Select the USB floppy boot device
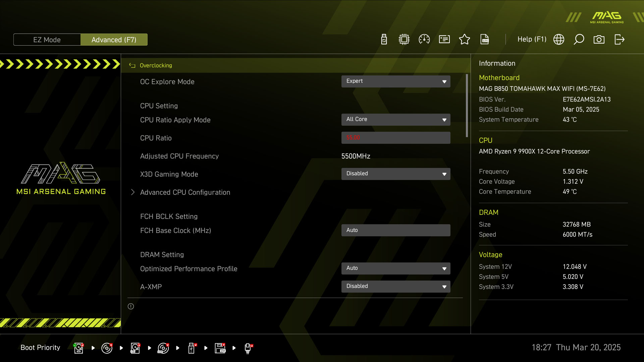The height and width of the screenshot is (362, 644). click(220, 348)
